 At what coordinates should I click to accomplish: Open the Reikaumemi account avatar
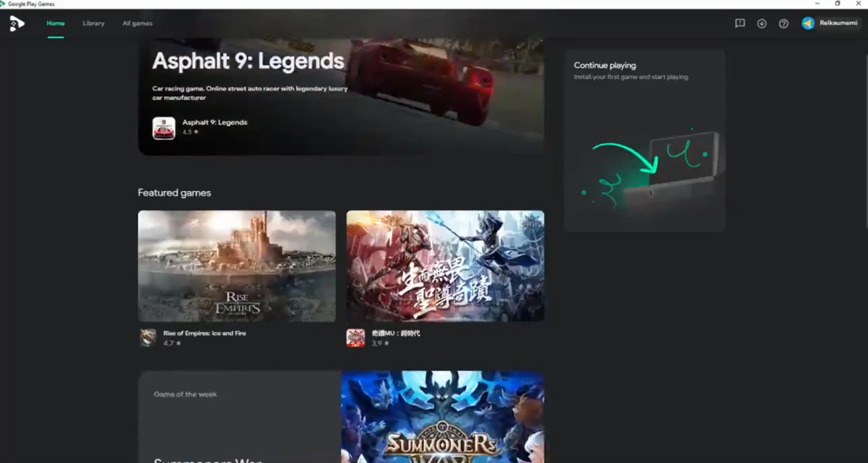(808, 23)
